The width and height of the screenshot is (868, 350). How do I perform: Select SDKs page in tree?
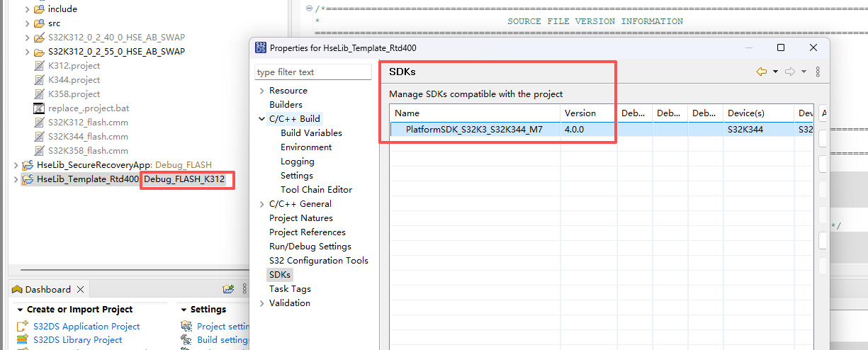tap(280, 275)
